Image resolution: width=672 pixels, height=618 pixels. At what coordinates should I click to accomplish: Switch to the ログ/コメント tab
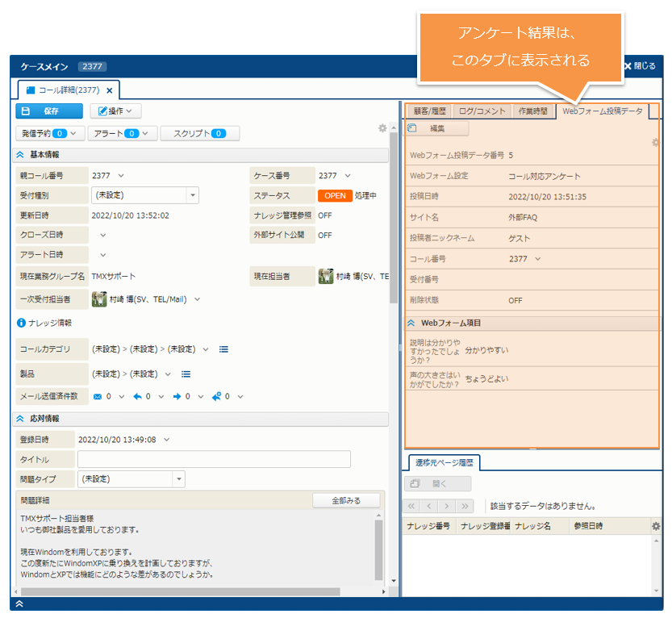[482, 111]
